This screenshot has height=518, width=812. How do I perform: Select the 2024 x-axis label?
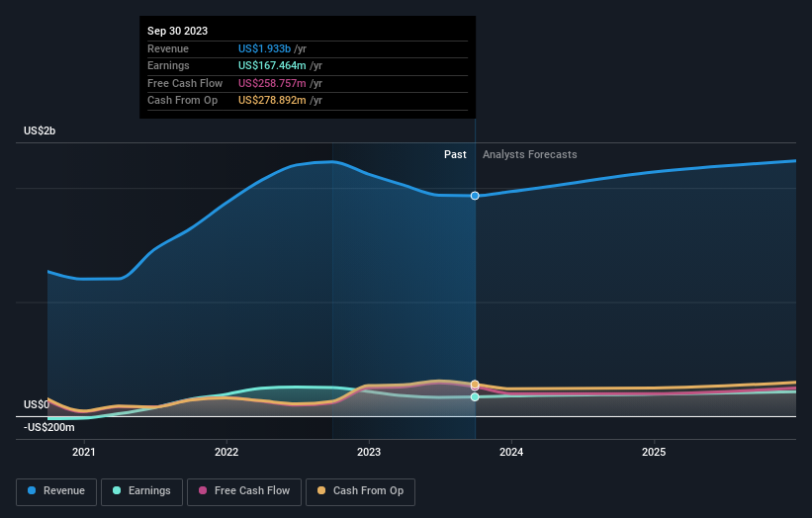pos(511,452)
